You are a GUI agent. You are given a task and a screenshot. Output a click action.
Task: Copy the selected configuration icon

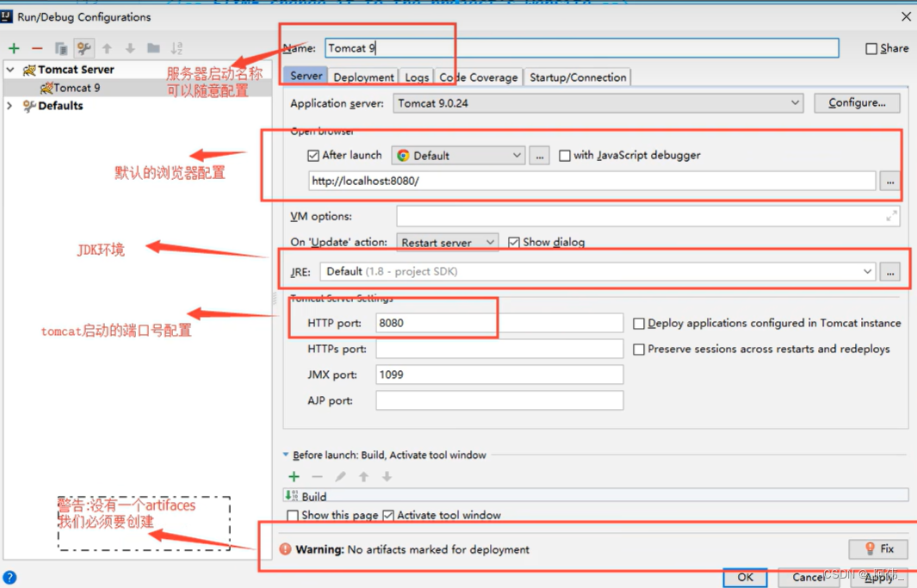coord(61,48)
